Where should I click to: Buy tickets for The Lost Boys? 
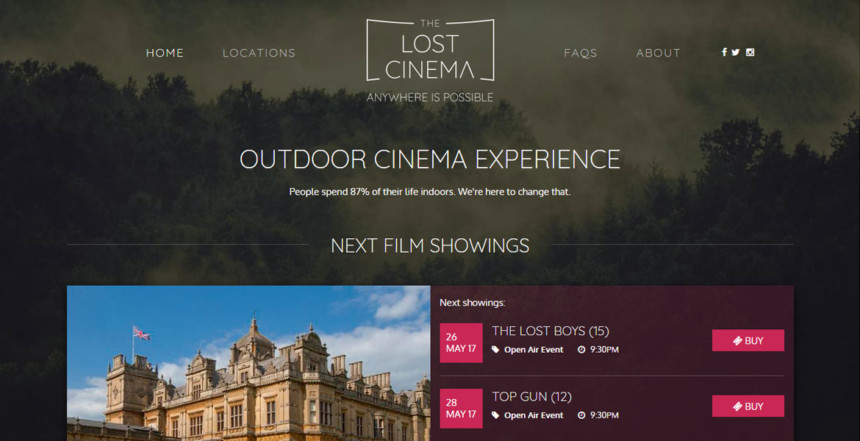pyautogui.click(x=748, y=340)
